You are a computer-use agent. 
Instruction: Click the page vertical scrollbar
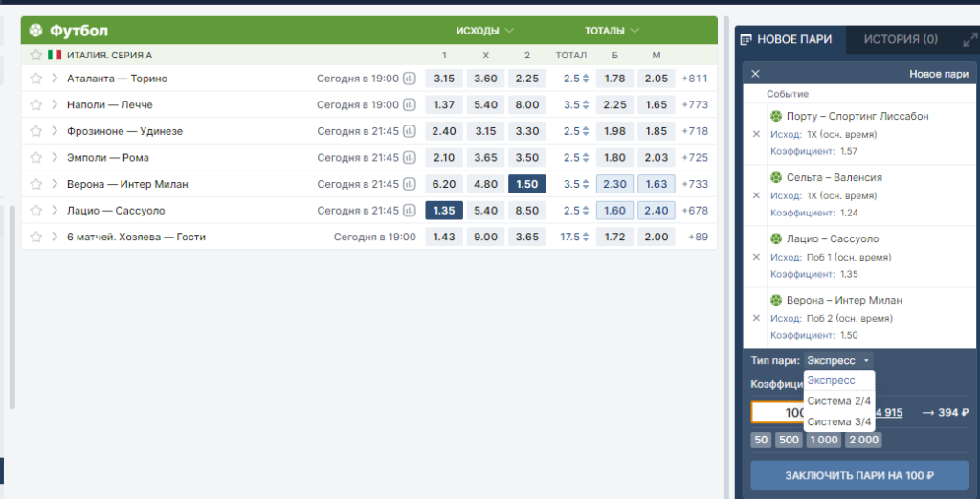click(x=726, y=258)
